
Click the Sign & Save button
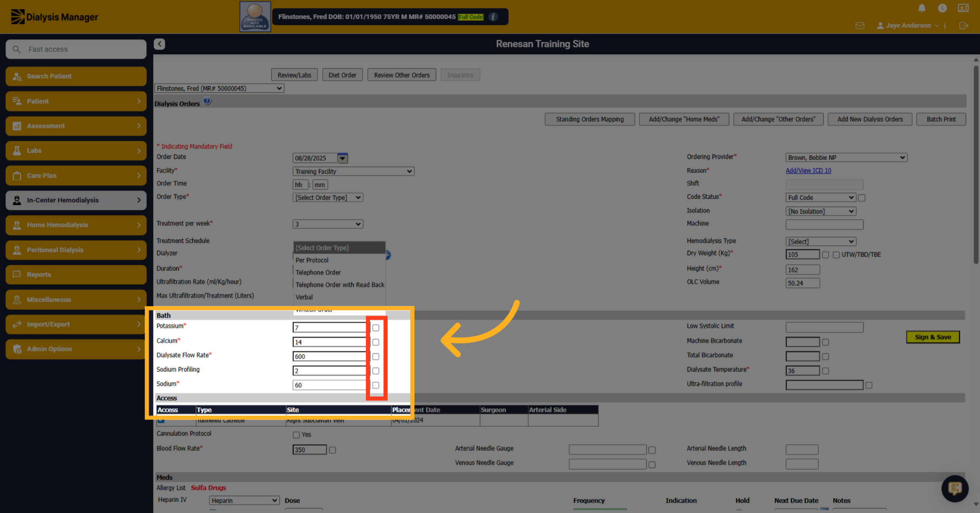tap(933, 337)
